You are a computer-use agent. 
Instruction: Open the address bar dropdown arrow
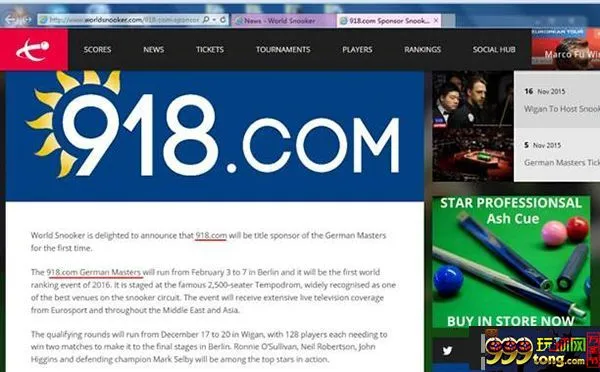click(214, 20)
